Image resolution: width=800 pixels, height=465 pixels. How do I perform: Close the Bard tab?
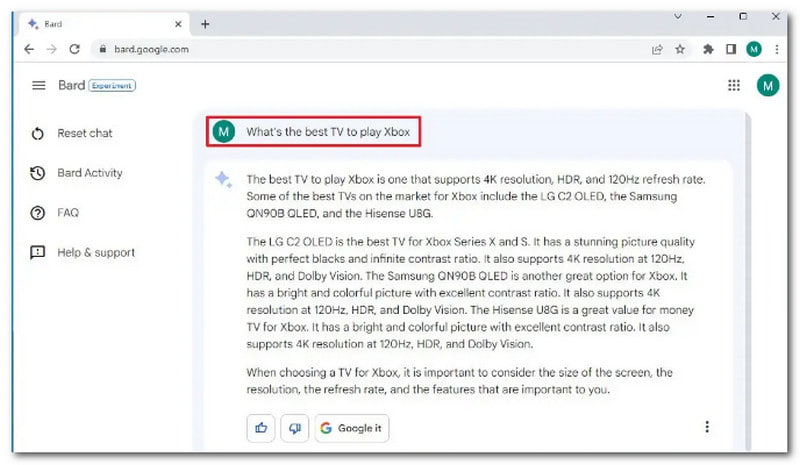click(x=178, y=24)
